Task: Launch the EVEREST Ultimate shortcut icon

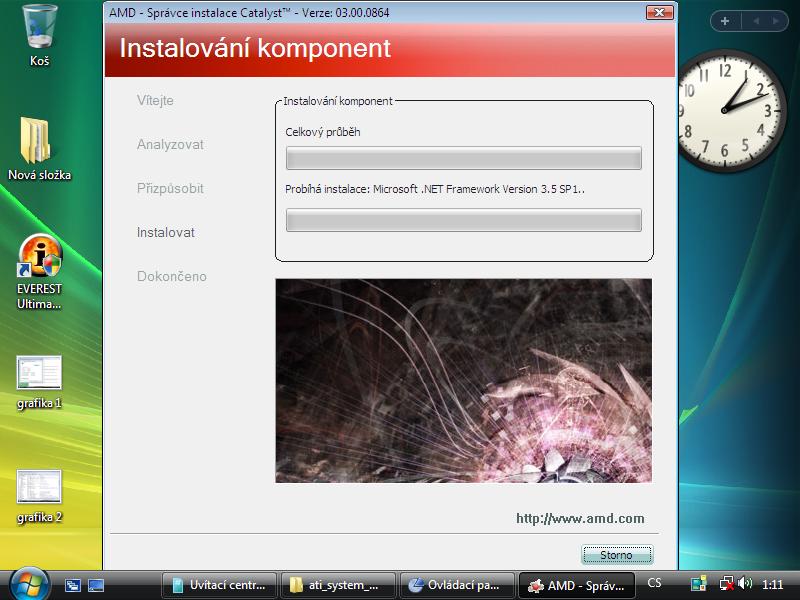Action: [x=39, y=271]
